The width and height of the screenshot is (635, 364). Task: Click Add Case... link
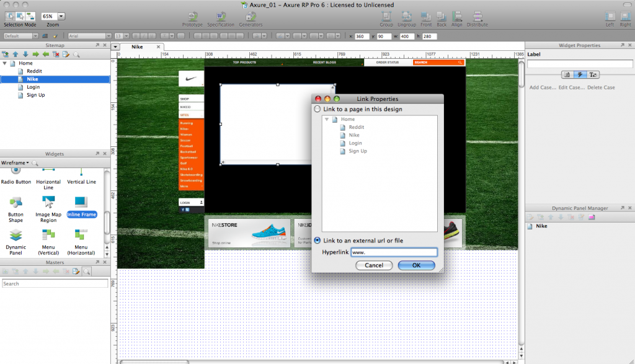[x=543, y=87]
